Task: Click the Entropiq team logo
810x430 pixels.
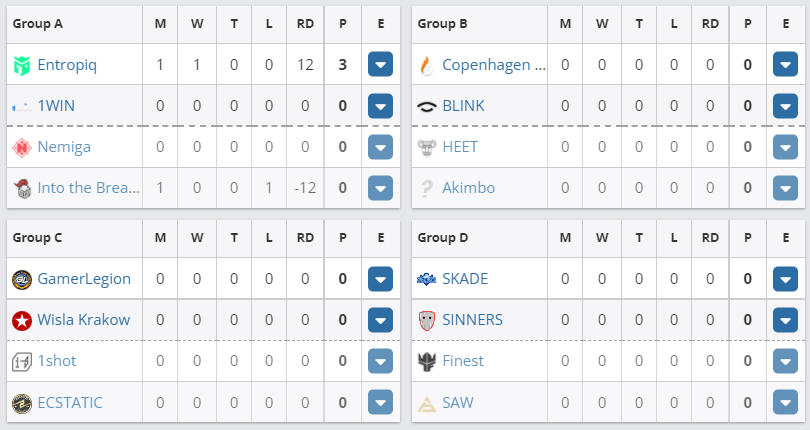Action: tap(22, 65)
